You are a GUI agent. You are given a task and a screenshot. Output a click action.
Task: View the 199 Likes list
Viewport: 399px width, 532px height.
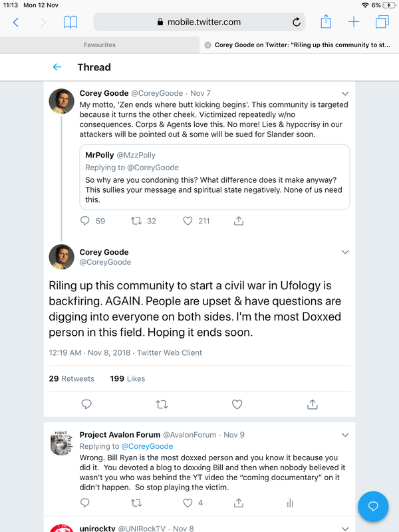point(127,378)
